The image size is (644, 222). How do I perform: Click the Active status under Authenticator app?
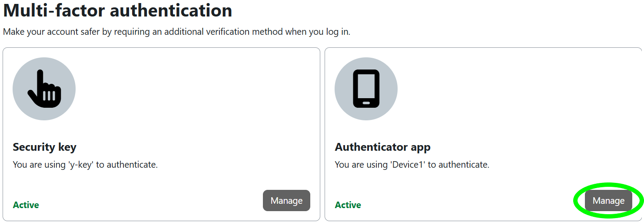(x=348, y=205)
